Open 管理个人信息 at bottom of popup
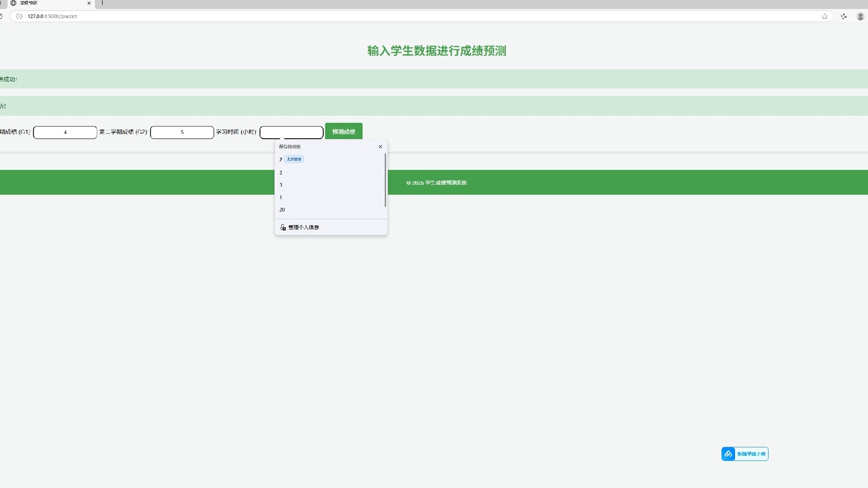The width and height of the screenshot is (868, 488). 303,227
